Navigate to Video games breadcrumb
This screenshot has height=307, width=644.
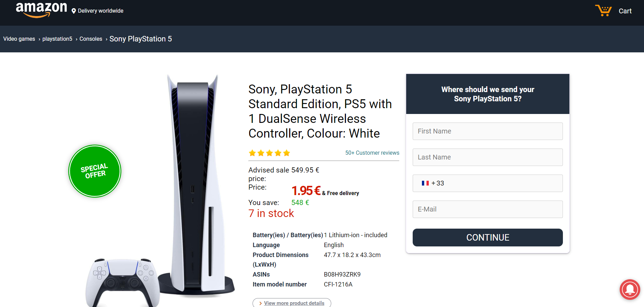coord(19,39)
